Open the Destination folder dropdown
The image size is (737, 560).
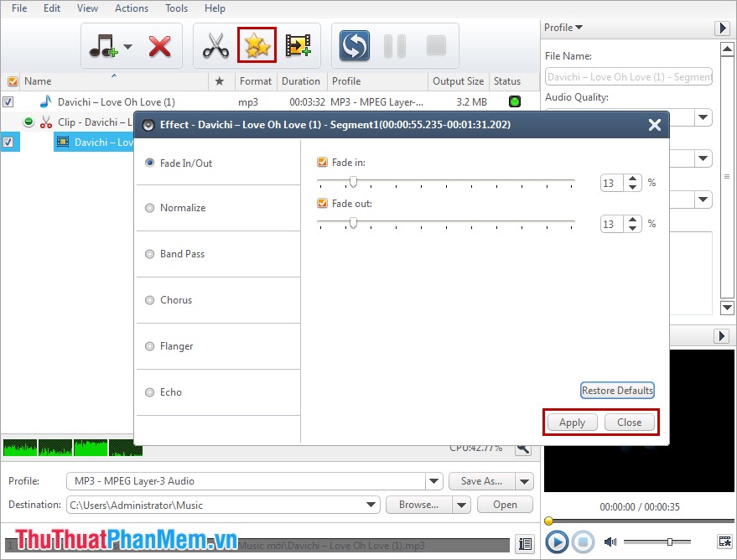pos(371,505)
